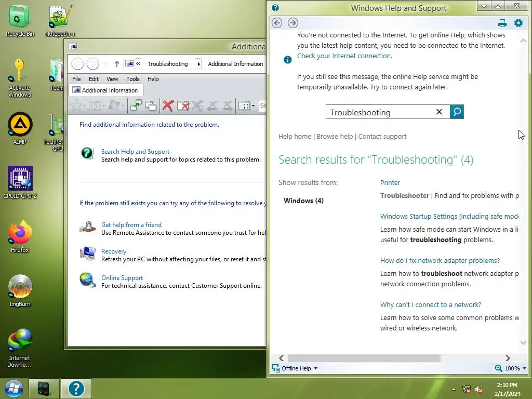This screenshot has height=399, width=532.
Task: Click the Help and Support taskbar button
Action: coord(76,389)
